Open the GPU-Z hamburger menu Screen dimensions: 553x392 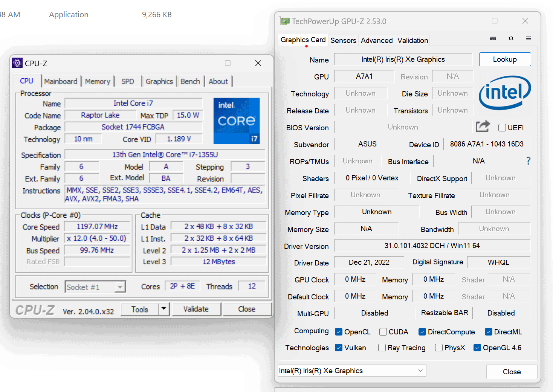pos(529,38)
